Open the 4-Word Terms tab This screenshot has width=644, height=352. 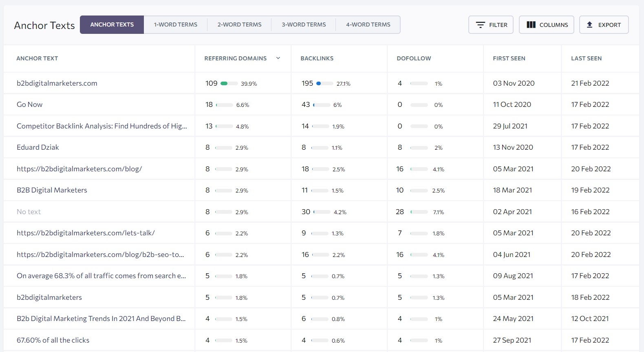point(368,24)
